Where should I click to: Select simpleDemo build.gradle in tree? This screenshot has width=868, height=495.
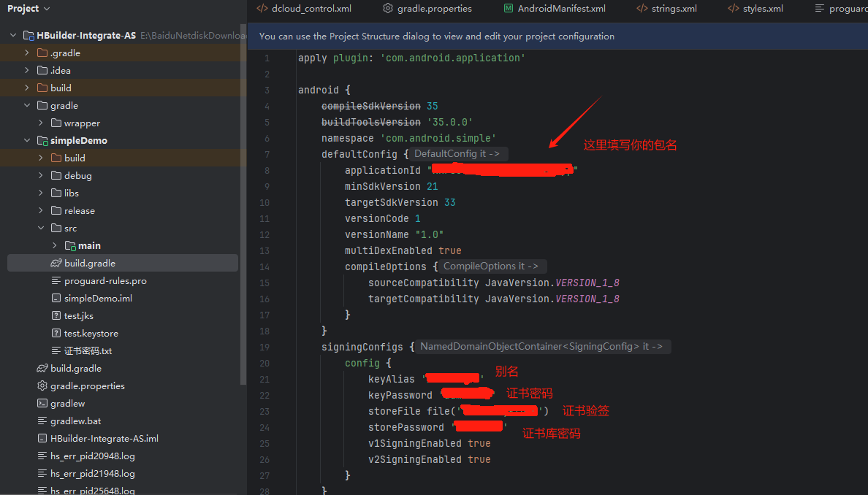pyautogui.click(x=122, y=264)
